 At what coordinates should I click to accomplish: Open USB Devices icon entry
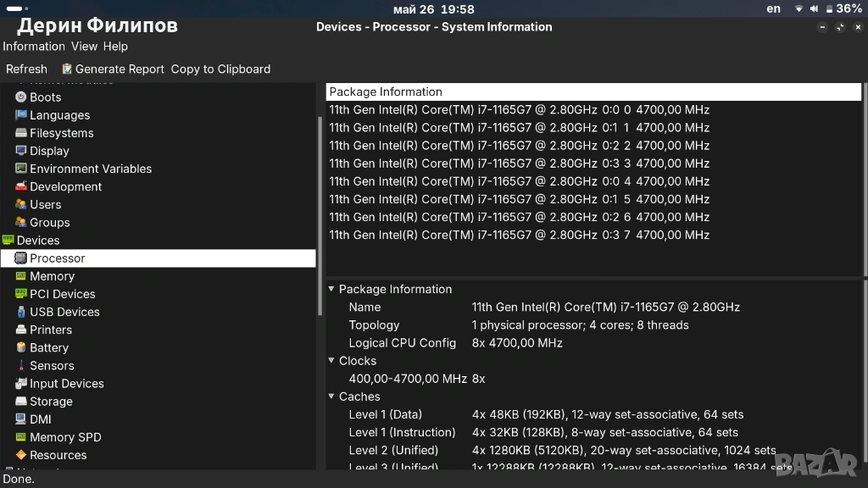[x=21, y=312]
